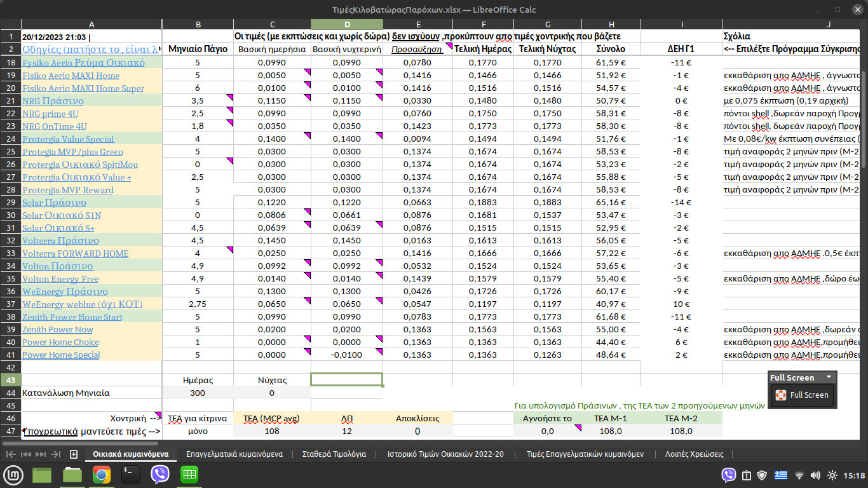Open the Full Screen toolbar dropdown arrow

coord(829,377)
